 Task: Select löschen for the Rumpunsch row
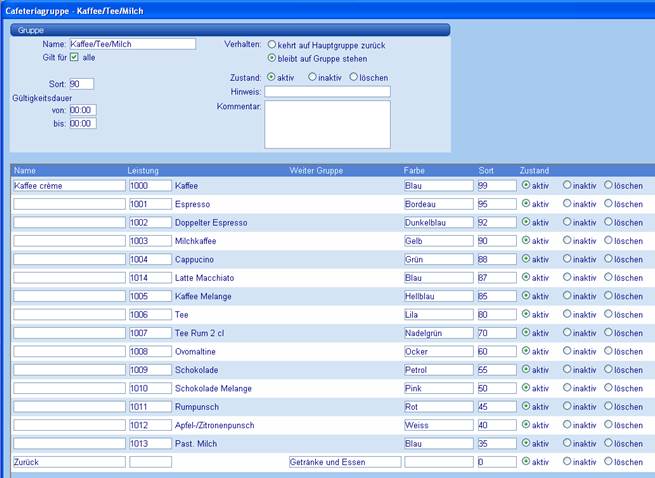coord(608,407)
